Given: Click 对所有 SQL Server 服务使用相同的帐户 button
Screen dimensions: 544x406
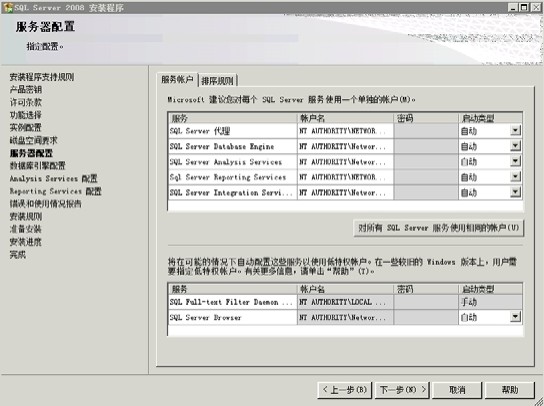Looking at the screenshot, I should point(439,228).
